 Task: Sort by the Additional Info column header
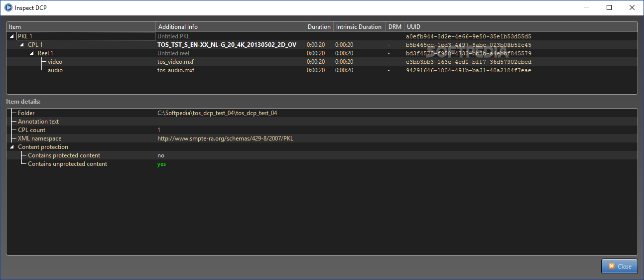point(231,27)
